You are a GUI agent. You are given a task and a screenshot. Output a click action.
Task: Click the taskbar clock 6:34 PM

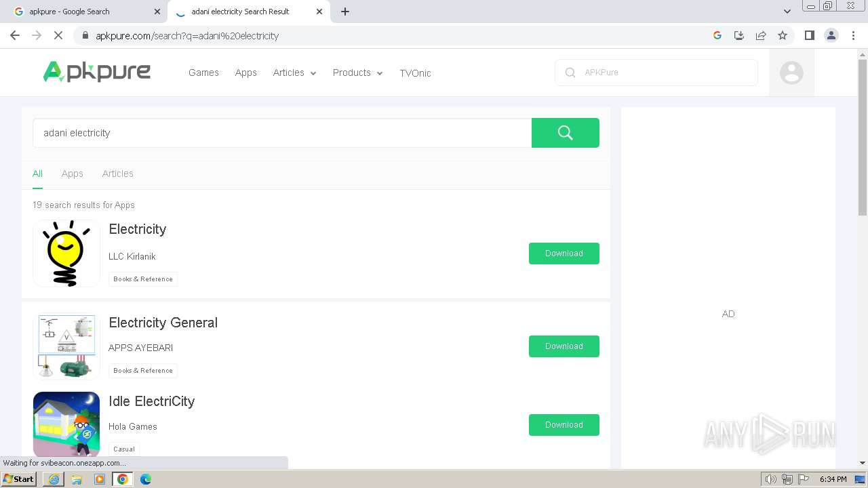833,479
